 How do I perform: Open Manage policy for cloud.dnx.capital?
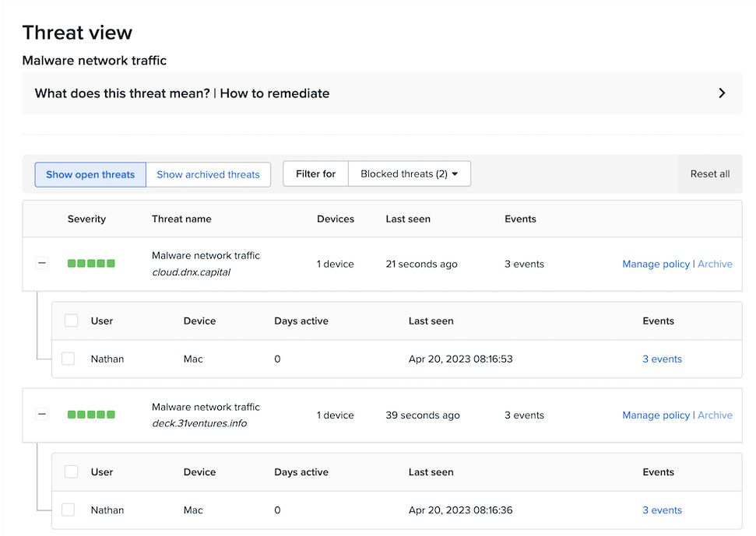pyautogui.click(x=656, y=264)
